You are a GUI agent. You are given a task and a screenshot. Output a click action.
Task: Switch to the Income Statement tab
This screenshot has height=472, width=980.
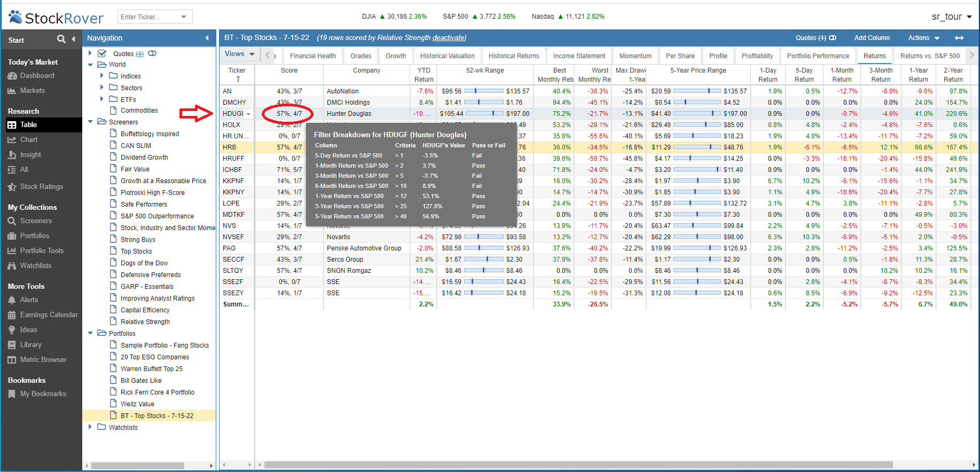click(579, 56)
